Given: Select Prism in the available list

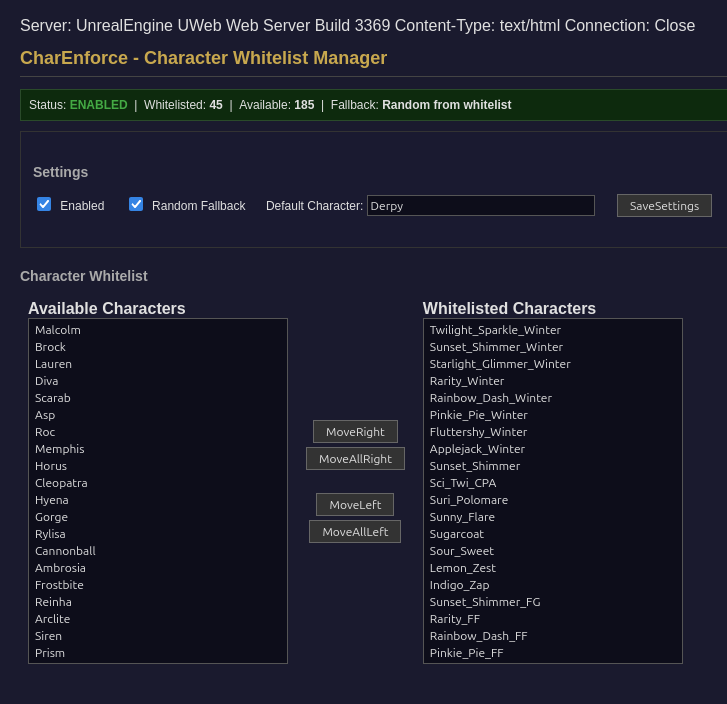Looking at the screenshot, I should pyautogui.click(x=158, y=653).
